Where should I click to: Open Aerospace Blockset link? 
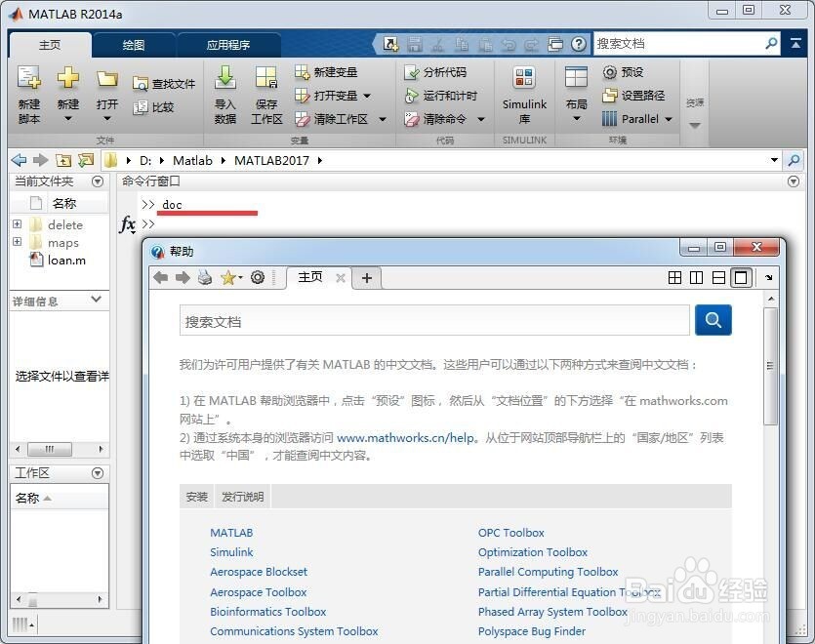259,572
